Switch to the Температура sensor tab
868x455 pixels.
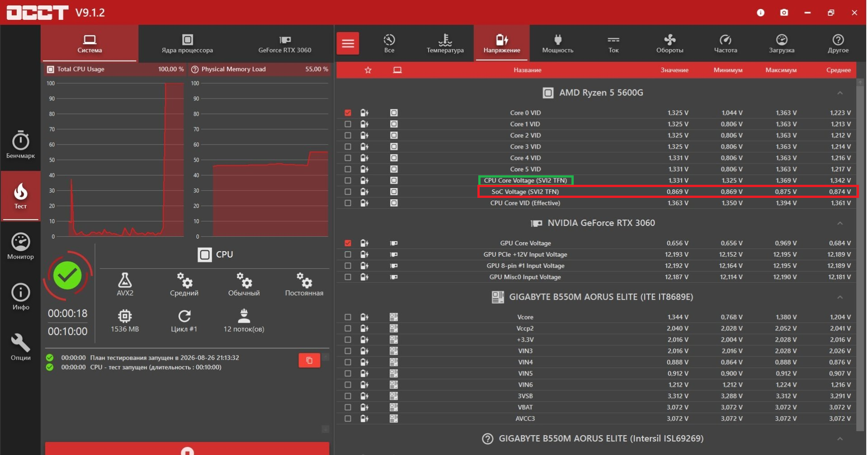(x=445, y=43)
